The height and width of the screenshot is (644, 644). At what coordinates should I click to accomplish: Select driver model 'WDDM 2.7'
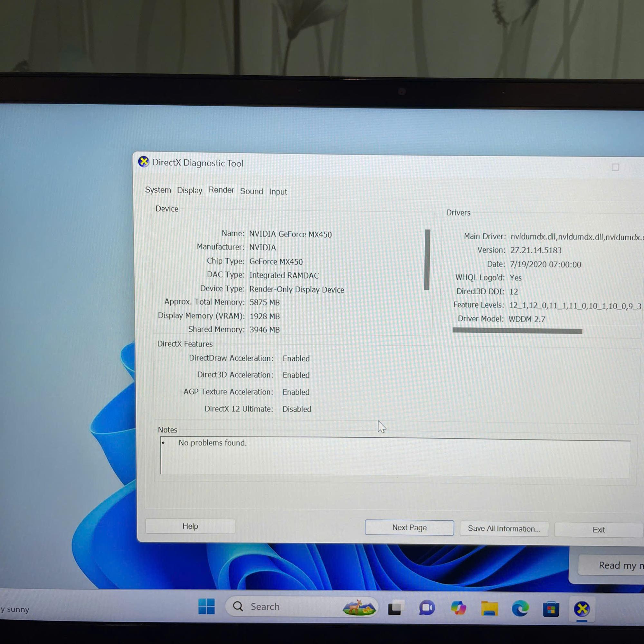[x=527, y=319]
